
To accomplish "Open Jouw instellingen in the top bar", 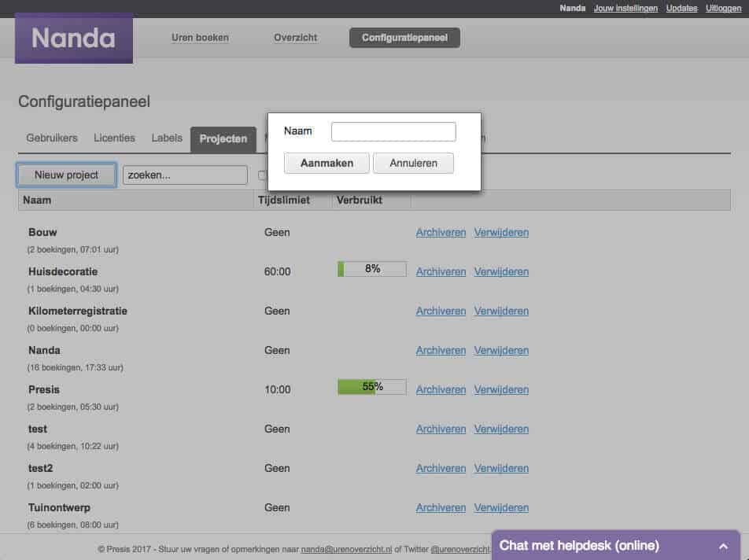I will (x=625, y=9).
